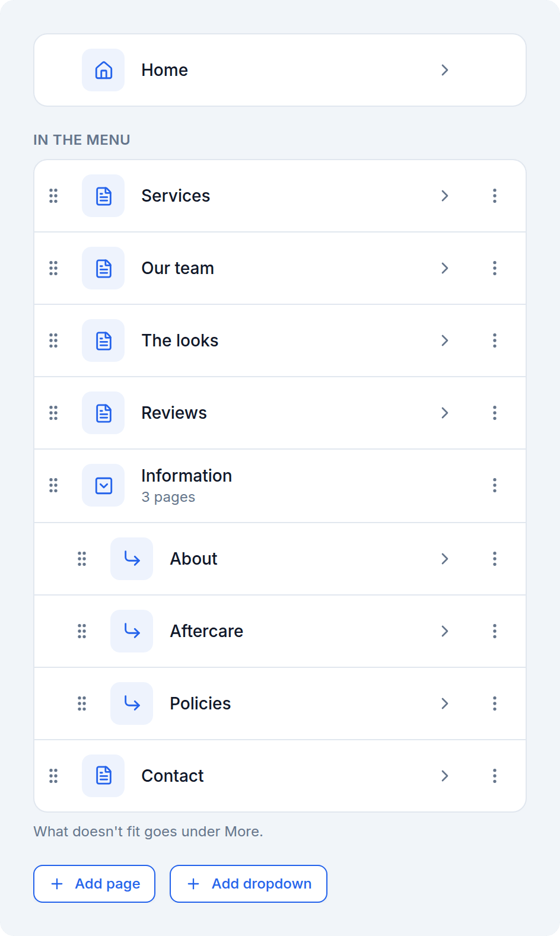Image resolution: width=560 pixels, height=936 pixels.
Task: Show more options for Aftercare
Action: tap(495, 631)
